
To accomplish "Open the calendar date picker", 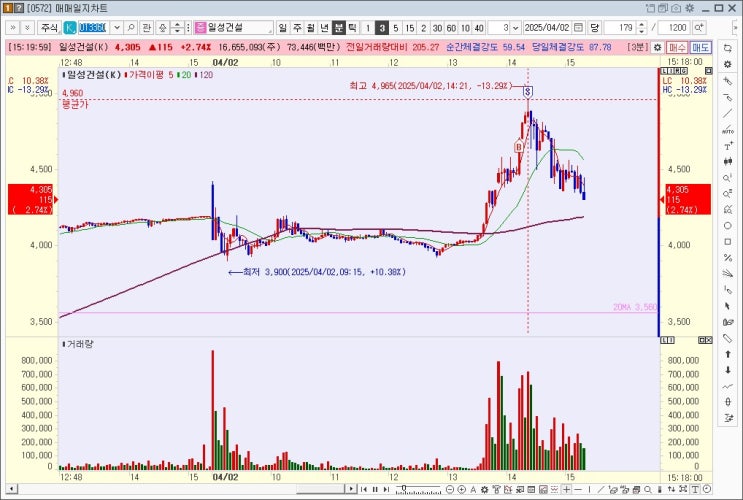I will 578,27.
